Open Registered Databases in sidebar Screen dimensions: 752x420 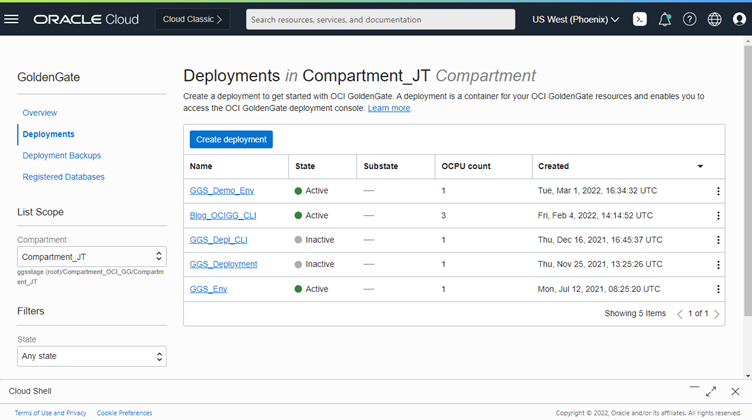pos(64,177)
